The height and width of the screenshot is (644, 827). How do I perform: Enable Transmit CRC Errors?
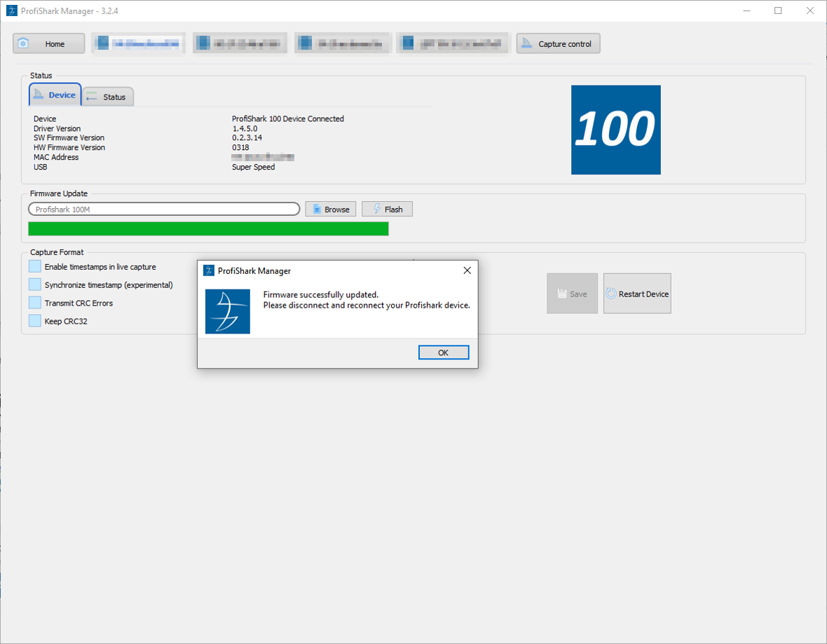(x=34, y=303)
